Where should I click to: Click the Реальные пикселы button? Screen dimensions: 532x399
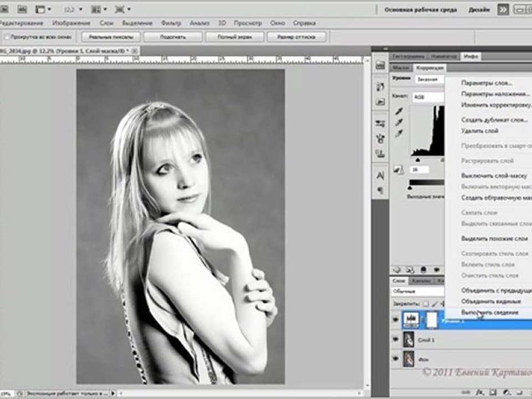point(111,37)
